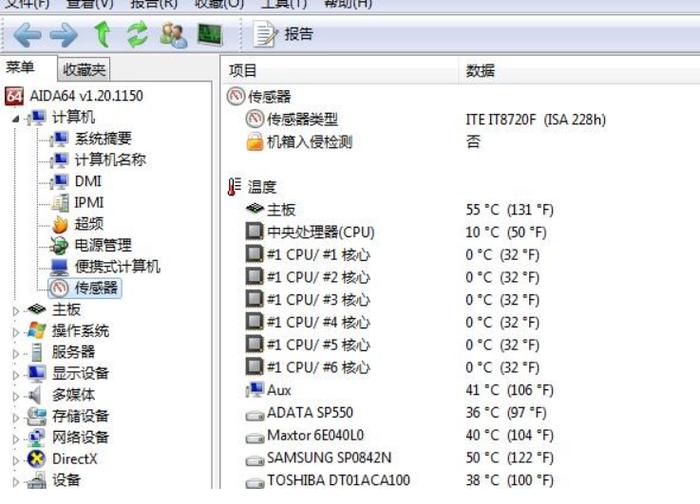Expand the DirectX tree node
This screenshot has height=504, width=700.
pos(16,460)
